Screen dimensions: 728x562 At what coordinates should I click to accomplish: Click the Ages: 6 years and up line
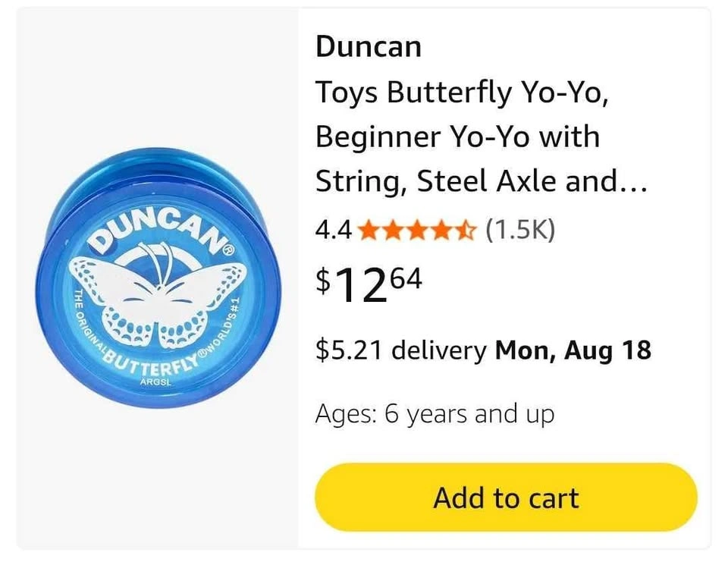(435, 414)
